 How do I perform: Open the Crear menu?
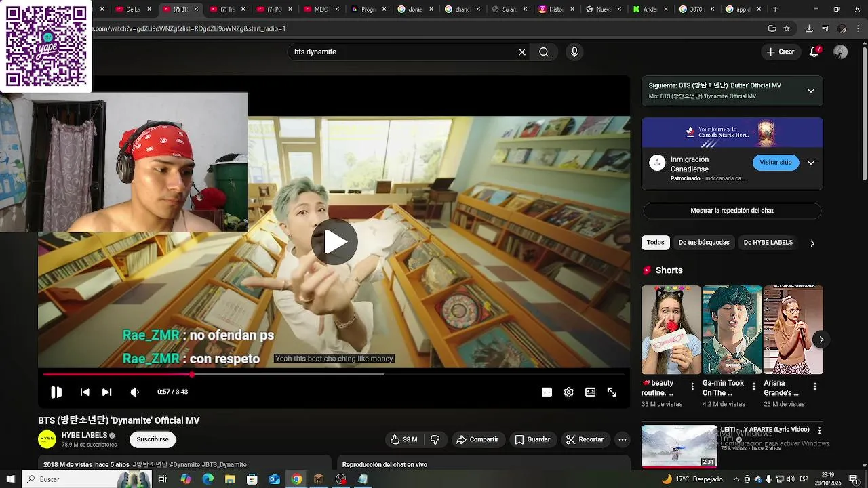pos(781,52)
